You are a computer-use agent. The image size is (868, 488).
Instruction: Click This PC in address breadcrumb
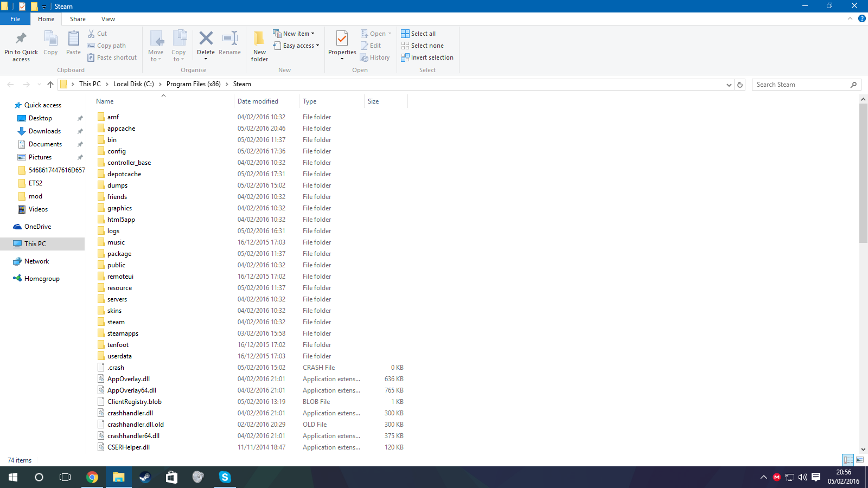pyautogui.click(x=90, y=84)
